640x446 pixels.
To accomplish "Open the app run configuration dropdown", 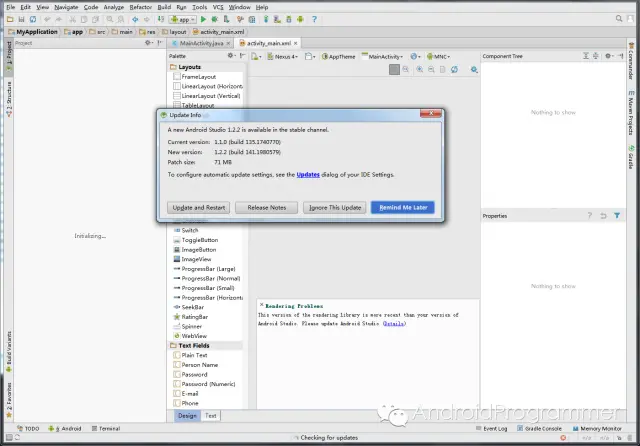I will pyautogui.click(x=183, y=19).
